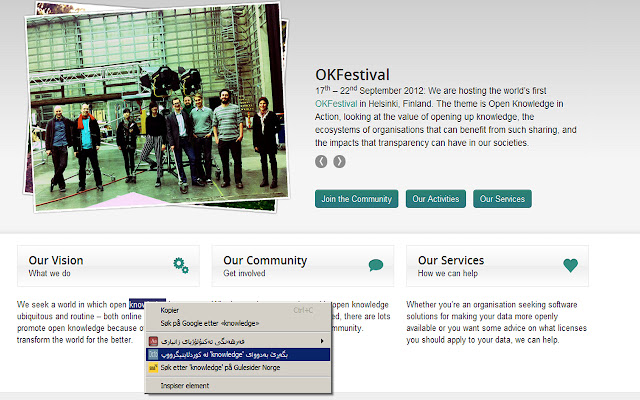Go to the previous slide with the left arrow

pyautogui.click(x=321, y=162)
